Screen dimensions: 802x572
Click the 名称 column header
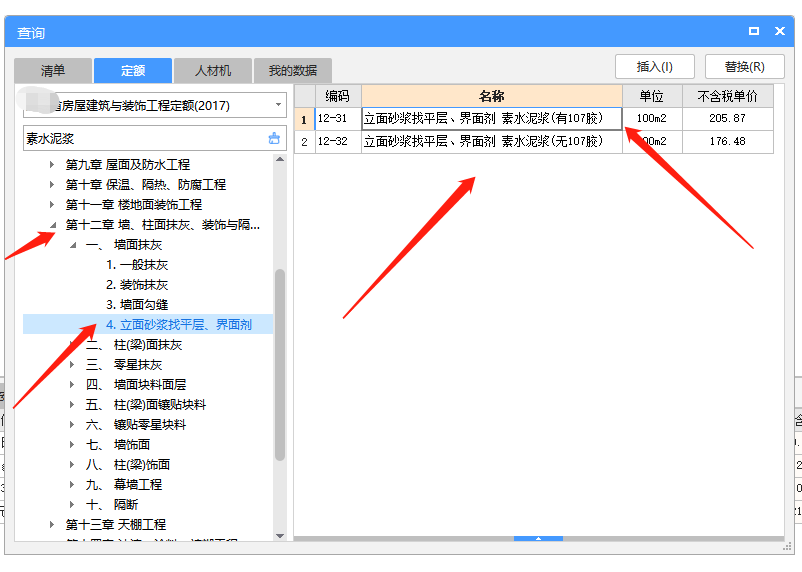click(492, 96)
